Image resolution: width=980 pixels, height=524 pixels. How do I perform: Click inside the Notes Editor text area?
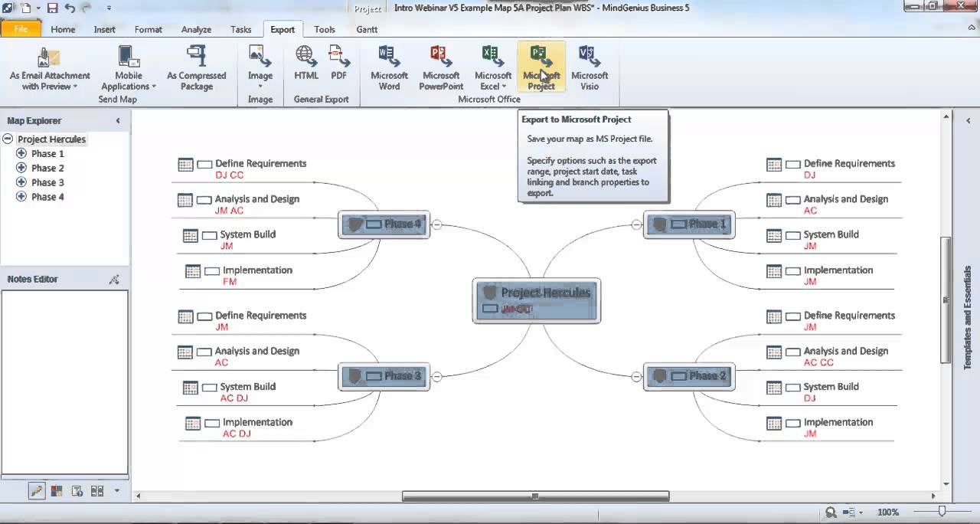coord(64,382)
